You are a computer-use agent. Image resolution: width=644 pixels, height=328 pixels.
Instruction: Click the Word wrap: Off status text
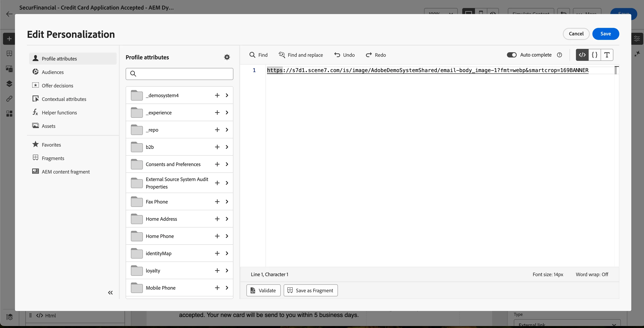(592, 274)
